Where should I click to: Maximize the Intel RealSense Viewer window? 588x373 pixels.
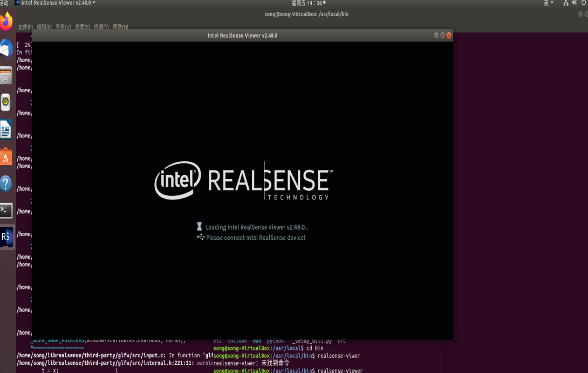tap(442, 35)
